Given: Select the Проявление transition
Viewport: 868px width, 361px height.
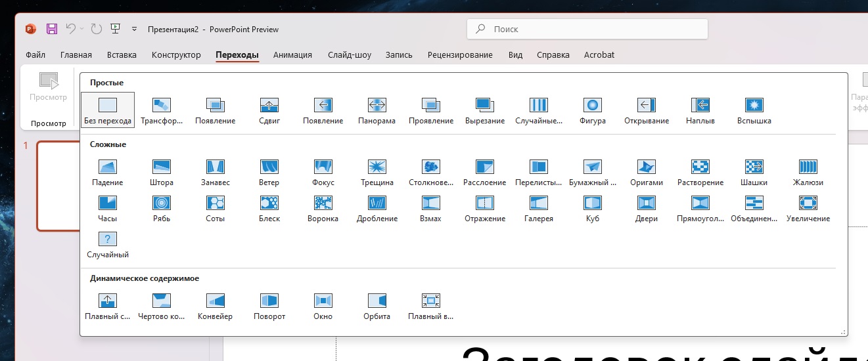Looking at the screenshot, I should click(x=431, y=110).
